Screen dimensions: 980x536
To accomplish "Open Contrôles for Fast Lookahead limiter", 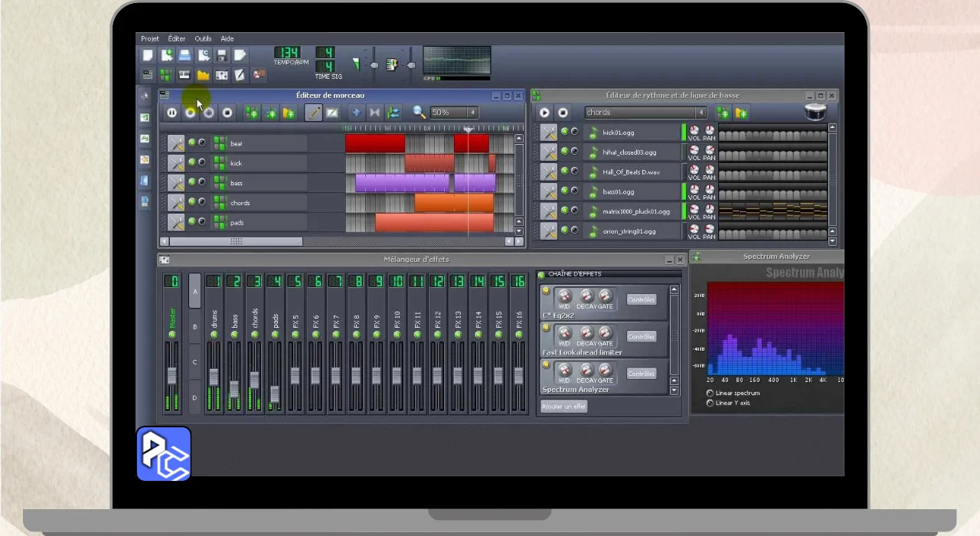I will pos(642,336).
